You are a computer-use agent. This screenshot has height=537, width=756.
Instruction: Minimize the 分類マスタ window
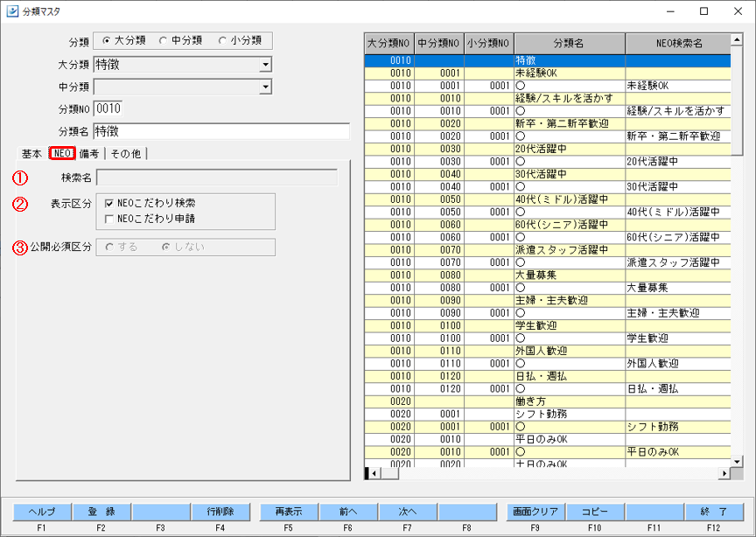[670, 11]
